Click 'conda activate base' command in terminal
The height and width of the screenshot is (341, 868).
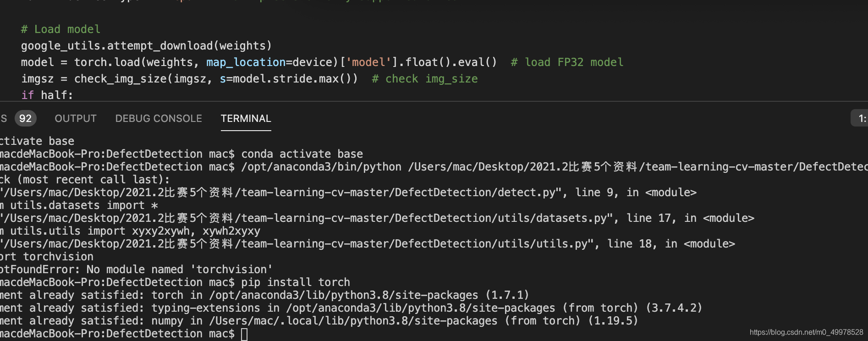pos(302,154)
